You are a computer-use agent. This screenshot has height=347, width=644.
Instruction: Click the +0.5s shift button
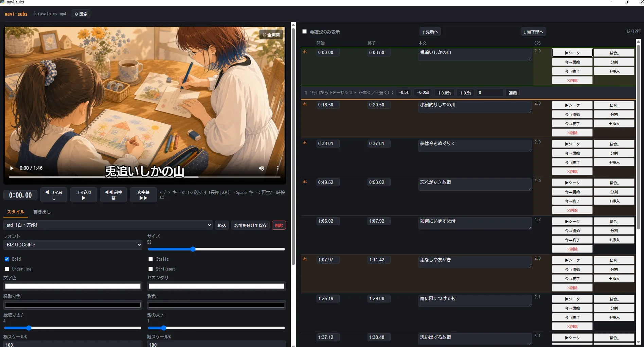465,93
